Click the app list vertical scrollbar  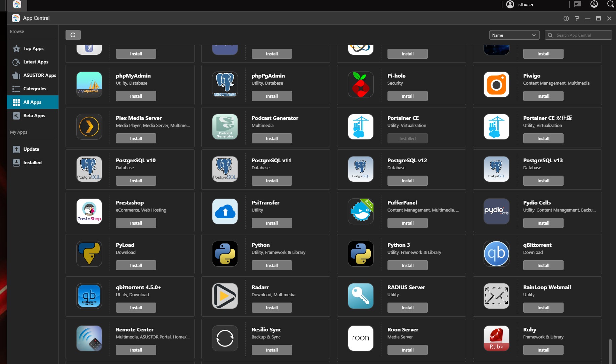pyautogui.click(x=610, y=351)
